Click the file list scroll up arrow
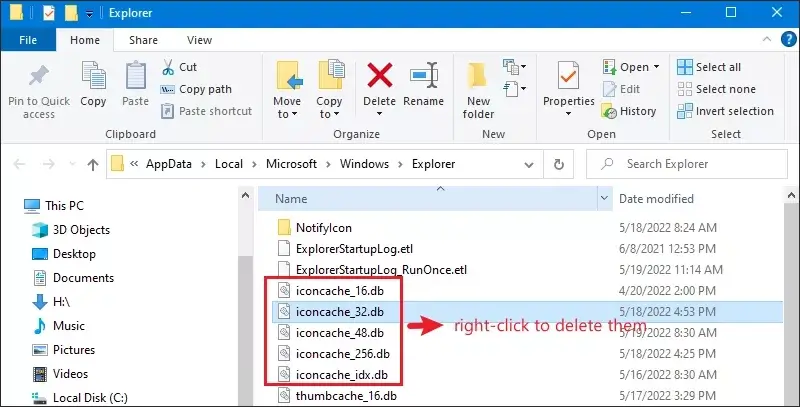The width and height of the screenshot is (800, 407). [x=792, y=195]
